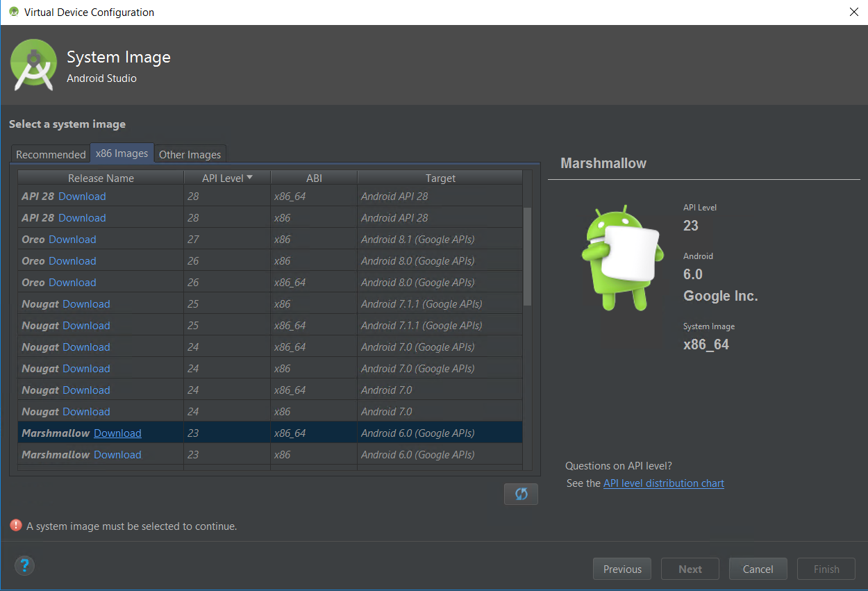
Task: Cancel the virtual device configuration
Action: (x=758, y=569)
